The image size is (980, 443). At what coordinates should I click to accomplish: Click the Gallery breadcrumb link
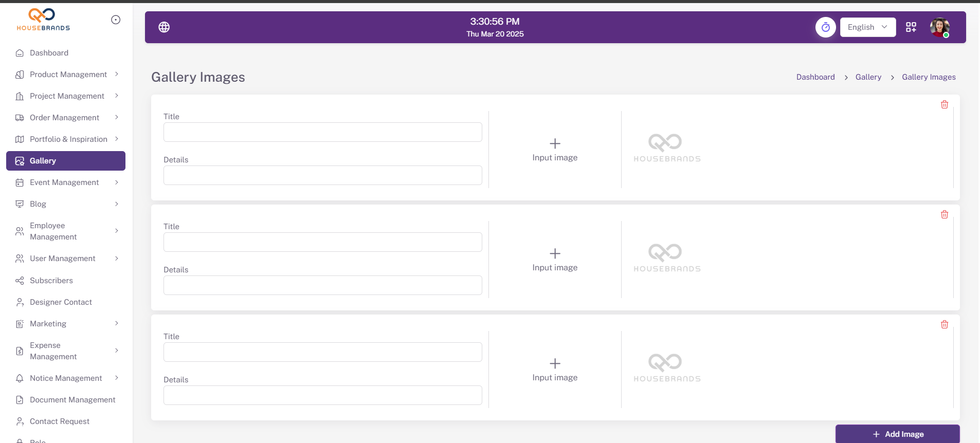coord(868,77)
